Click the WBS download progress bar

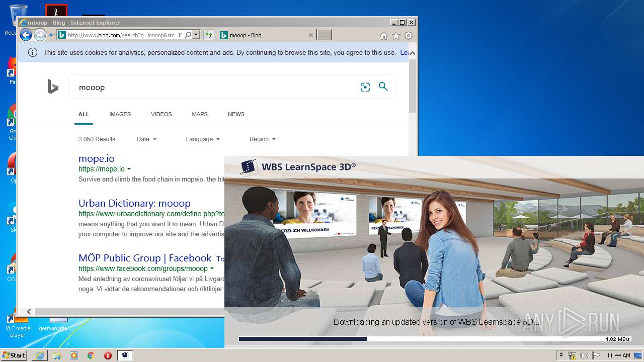pyautogui.click(x=435, y=339)
